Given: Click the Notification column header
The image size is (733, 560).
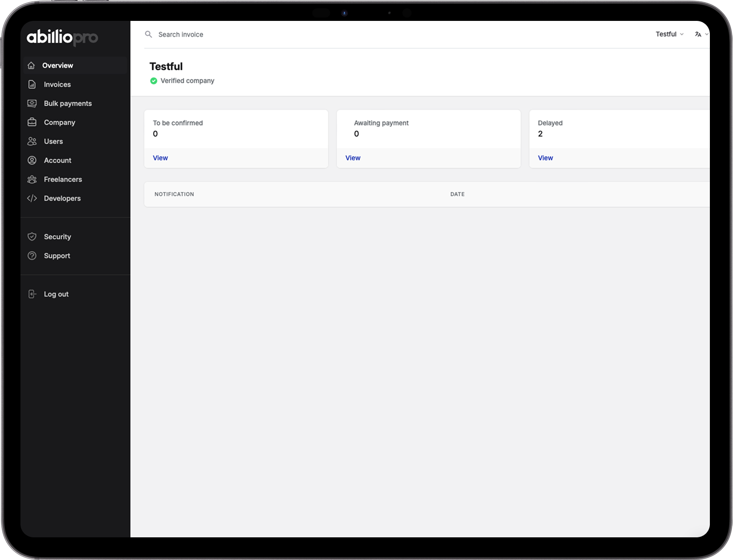Looking at the screenshot, I should click(x=174, y=194).
